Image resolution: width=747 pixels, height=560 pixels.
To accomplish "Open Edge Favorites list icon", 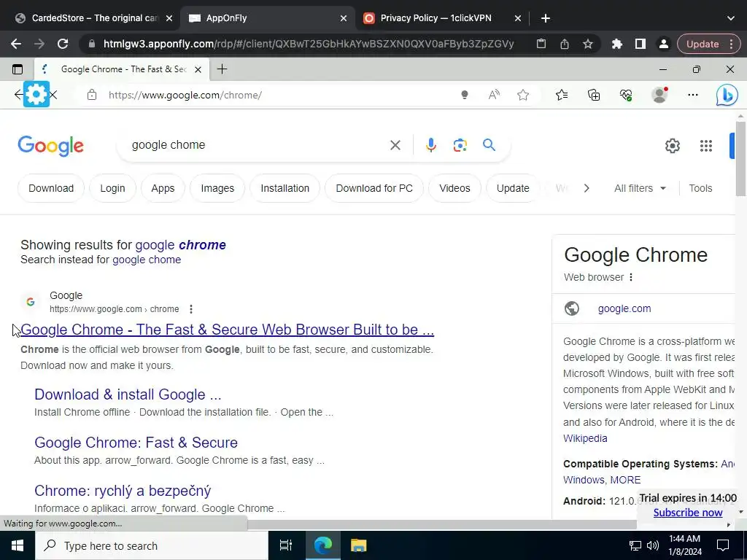I will [x=562, y=96].
